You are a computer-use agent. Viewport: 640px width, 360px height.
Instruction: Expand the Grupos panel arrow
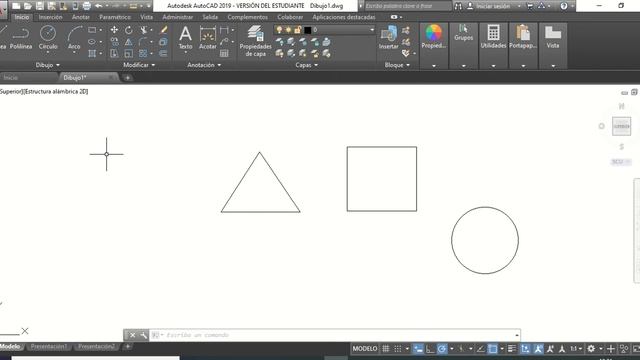pos(463,65)
